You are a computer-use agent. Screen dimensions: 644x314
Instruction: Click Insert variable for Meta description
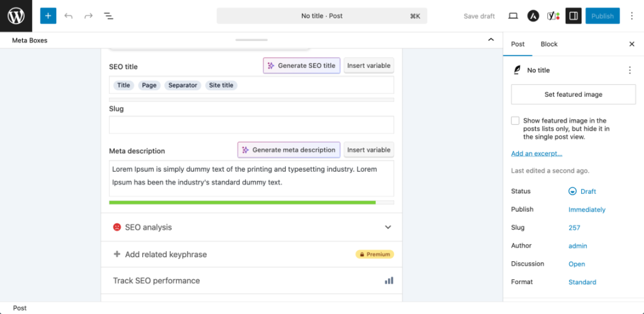(369, 149)
